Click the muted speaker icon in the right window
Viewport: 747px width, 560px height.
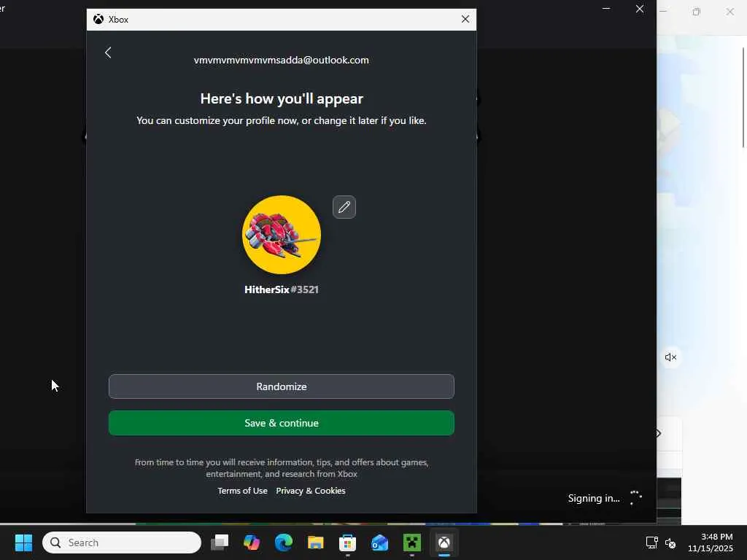pyautogui.click(x=670, y=357)
